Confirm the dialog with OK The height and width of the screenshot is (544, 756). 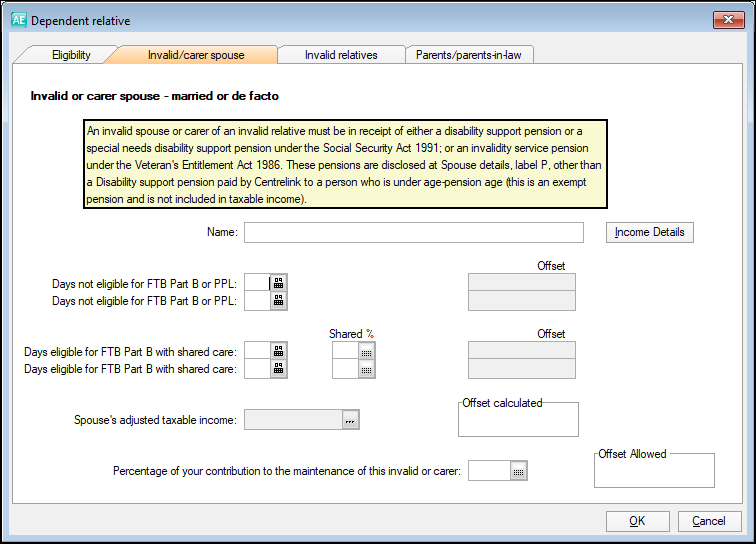click(636, 521)
